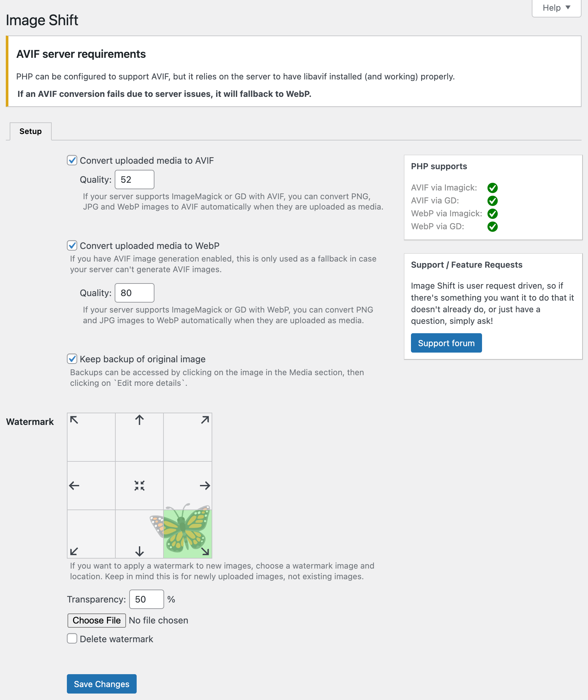Click Choose File for watermark image
The image size is (588, 700).
click(96, 620)
